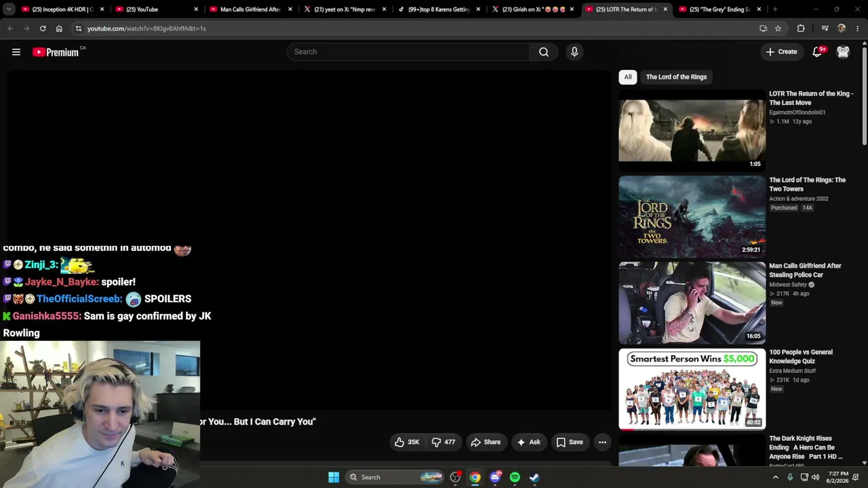The height and width of the screenshot is (488, 868).
Task: Visit the EgalmothOfGondolin01 channel
Action: point(797,113)
